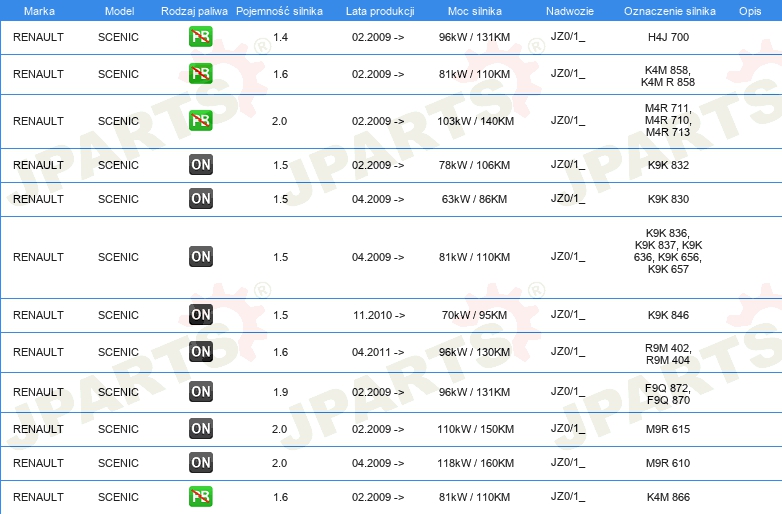Click engine capacity 1.4
782x514 pixels.
point(280,37)
